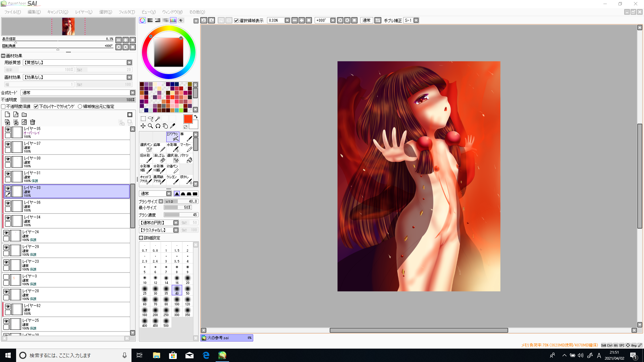Open 画材効果 effect dropdown
The width and height of the screenshot is (644, 362).
pyautogui.click(x=129, y=77)
